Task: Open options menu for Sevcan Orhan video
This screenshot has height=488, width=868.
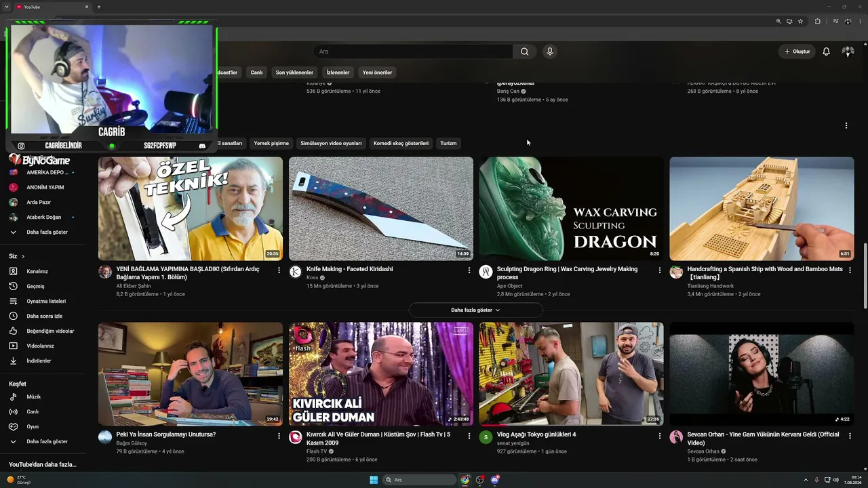Action: click(850, 435)
